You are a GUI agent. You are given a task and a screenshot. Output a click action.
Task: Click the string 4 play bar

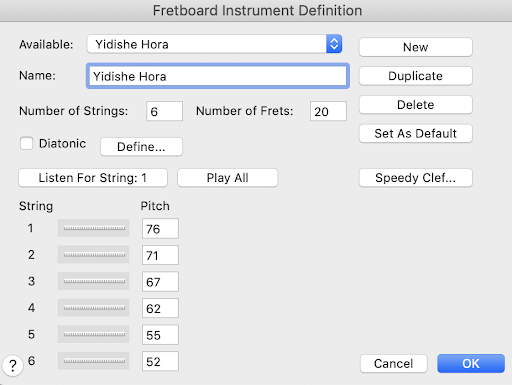[93, 307]
